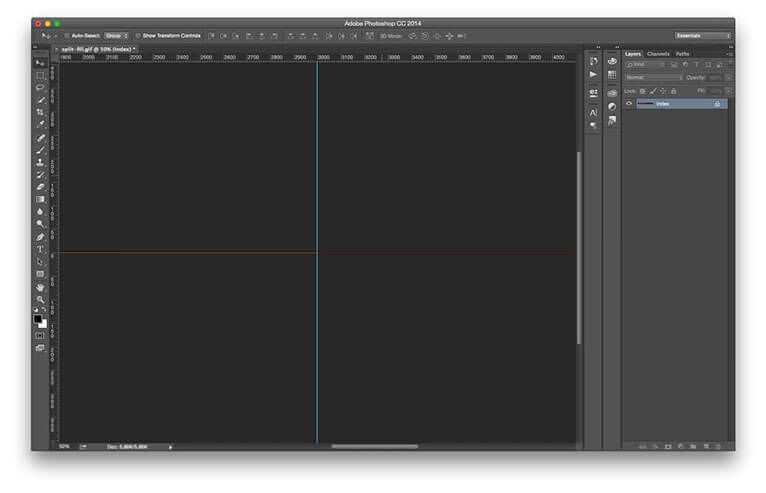This screenshot has height=493, width=766.
Task: Open the Character panel icon
Action: coord(593,113)
